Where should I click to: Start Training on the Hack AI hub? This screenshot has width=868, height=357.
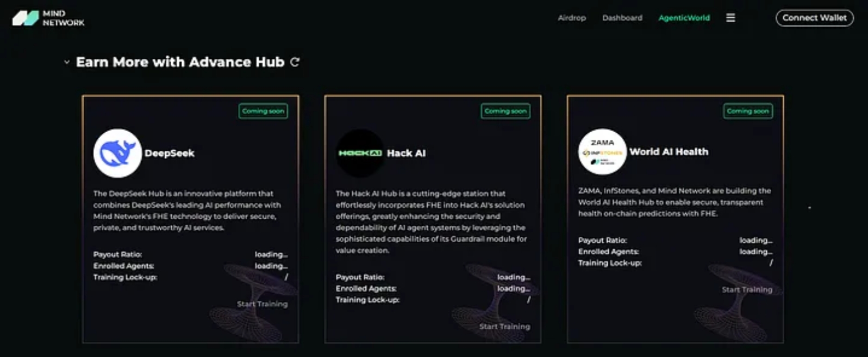[504, 327]
